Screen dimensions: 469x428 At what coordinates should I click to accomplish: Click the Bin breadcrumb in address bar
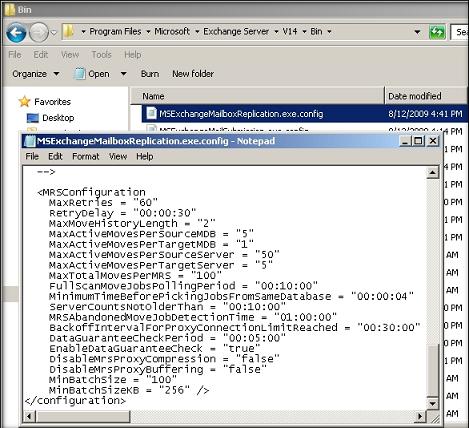click(x=316, y=31)
